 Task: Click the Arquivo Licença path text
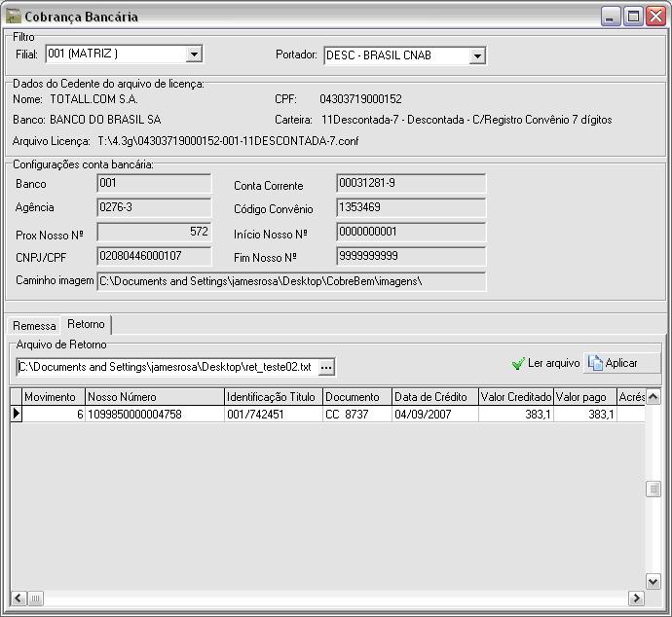[228, 141]
